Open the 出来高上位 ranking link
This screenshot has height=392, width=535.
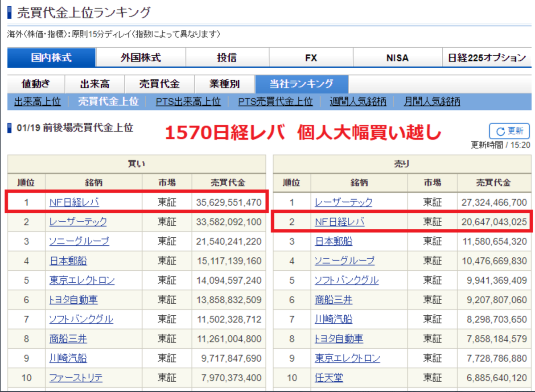click(x=37, y=102)
